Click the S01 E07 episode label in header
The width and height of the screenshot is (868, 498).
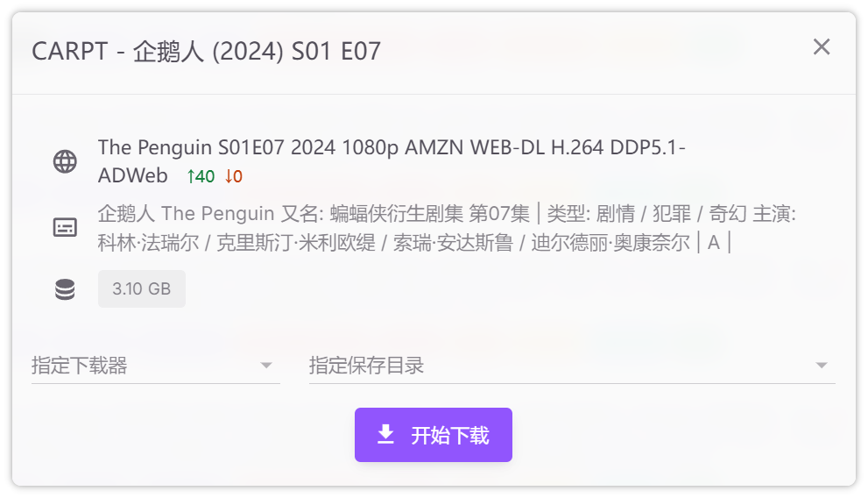(336, 51)
